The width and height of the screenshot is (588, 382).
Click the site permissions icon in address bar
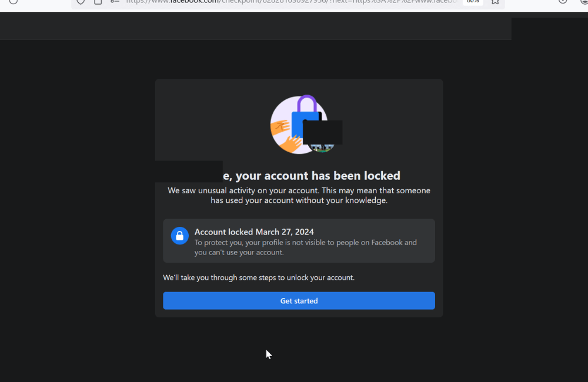pyautogui.click(x=115, y=2)
